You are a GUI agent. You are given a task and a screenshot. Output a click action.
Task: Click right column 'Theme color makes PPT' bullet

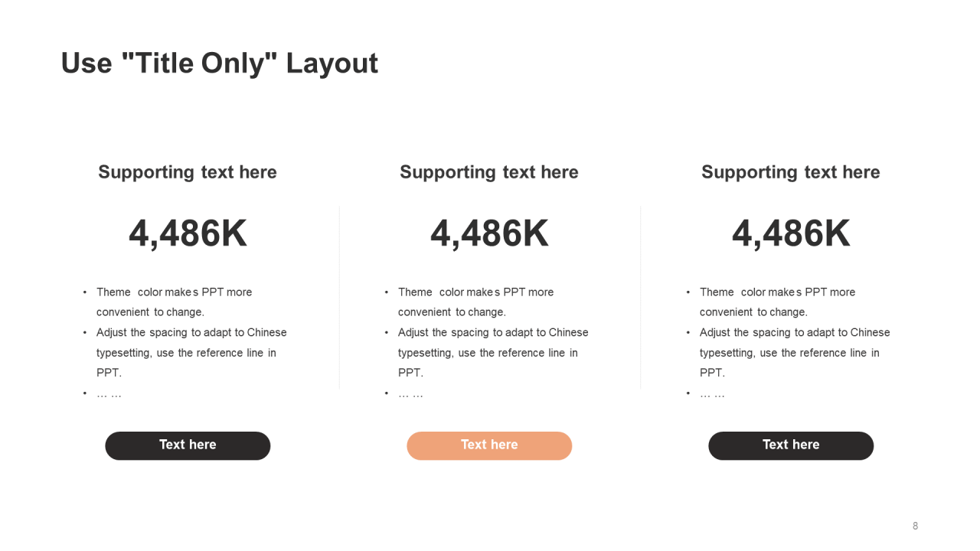777,302
